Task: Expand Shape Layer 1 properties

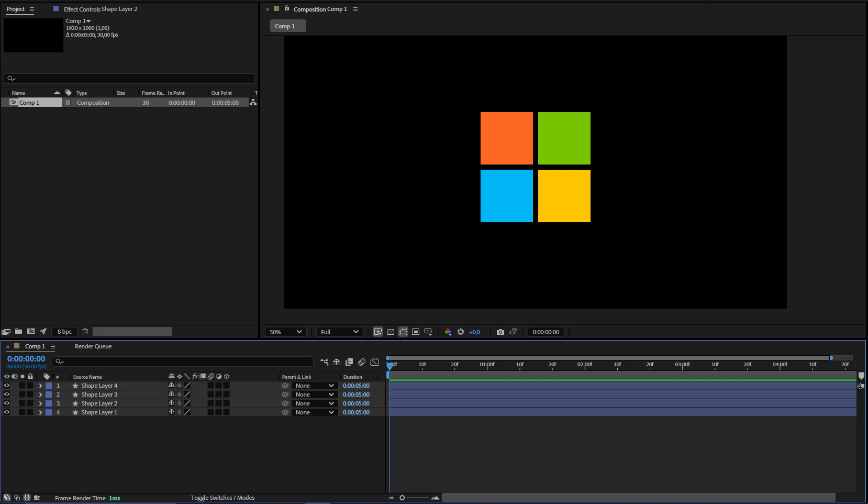Action: 40,412
